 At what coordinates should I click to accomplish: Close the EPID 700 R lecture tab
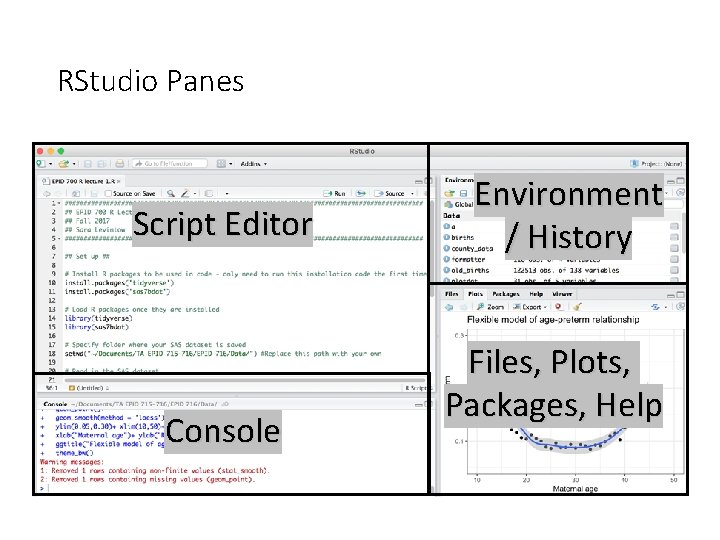(x=118, y=181)
